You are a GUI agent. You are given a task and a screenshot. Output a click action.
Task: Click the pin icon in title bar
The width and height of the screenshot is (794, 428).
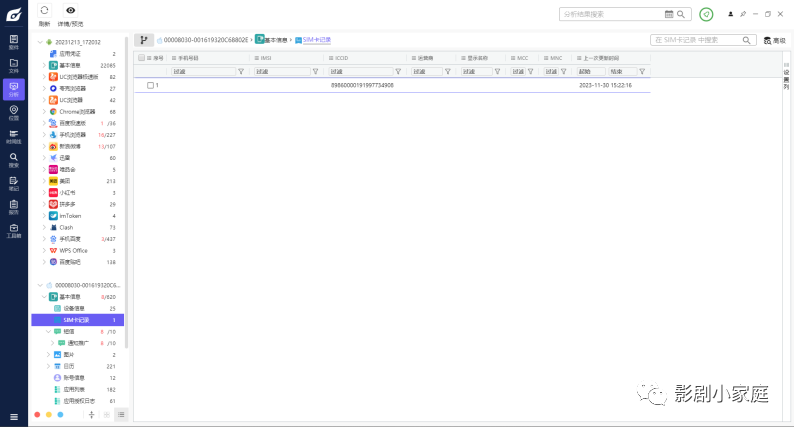[743, 14]
